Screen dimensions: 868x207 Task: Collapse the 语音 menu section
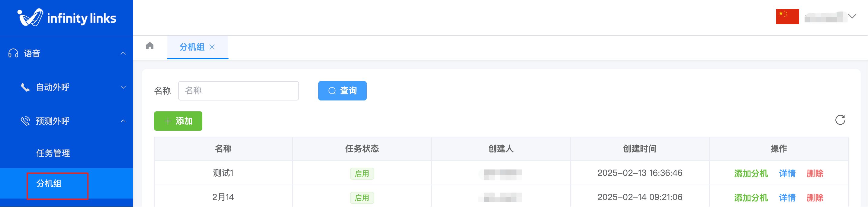click(x=123, y=53)
